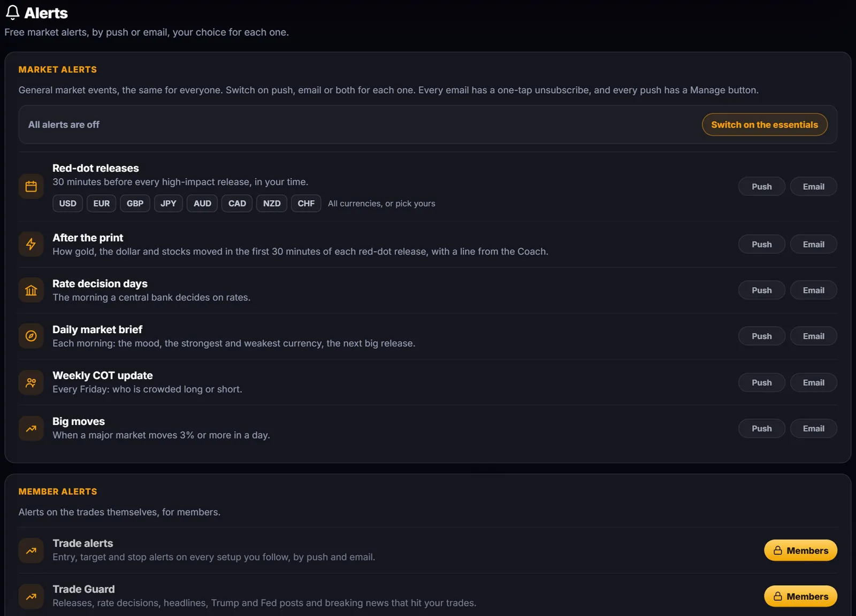856x616 pixels.
Task: Select the USD currency chip
Action: (68, 203)
